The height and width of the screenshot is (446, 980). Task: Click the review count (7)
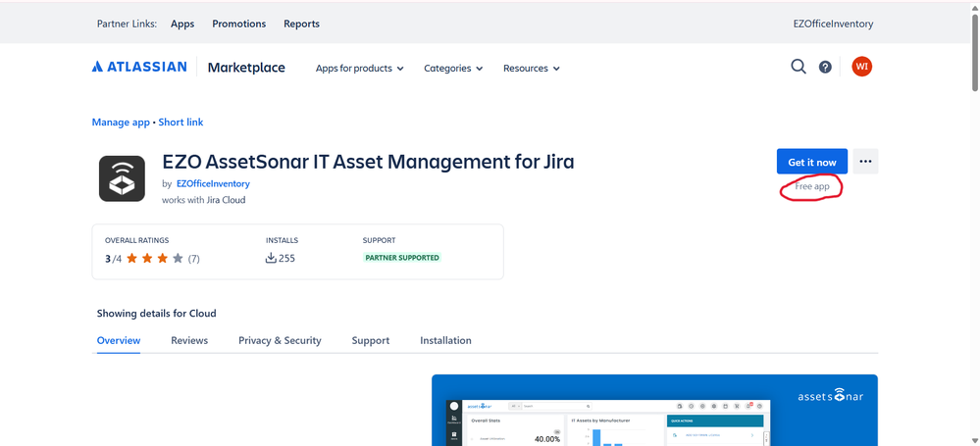pos(194,259)
